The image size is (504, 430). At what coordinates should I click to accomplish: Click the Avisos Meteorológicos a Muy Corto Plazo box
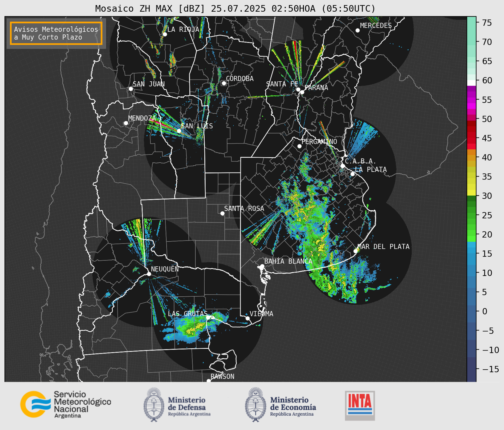point(56,33)
